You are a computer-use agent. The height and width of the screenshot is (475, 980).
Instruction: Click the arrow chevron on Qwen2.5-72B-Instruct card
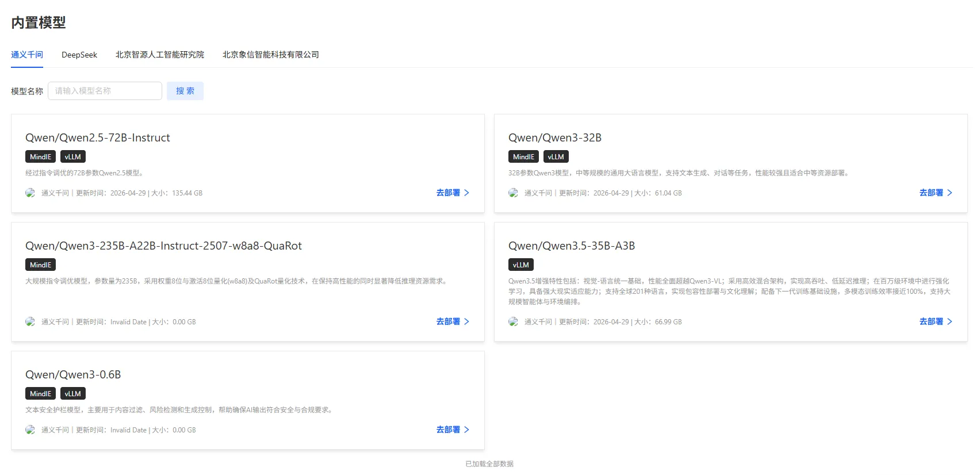[x=466, y=193]
